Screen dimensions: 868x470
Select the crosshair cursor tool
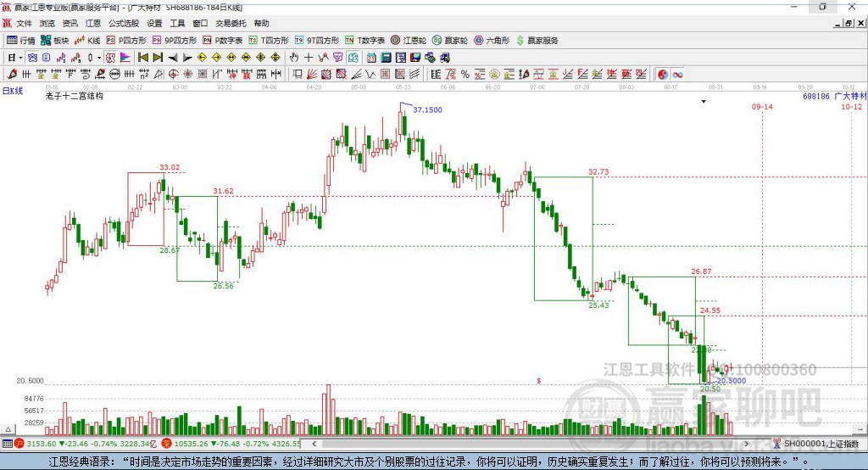(309, 58)
